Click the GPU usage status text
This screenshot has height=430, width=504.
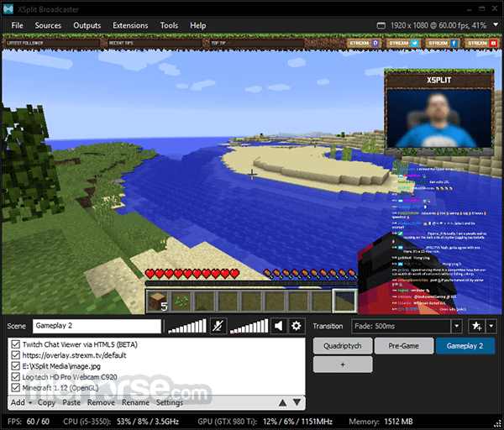(265, 422)
